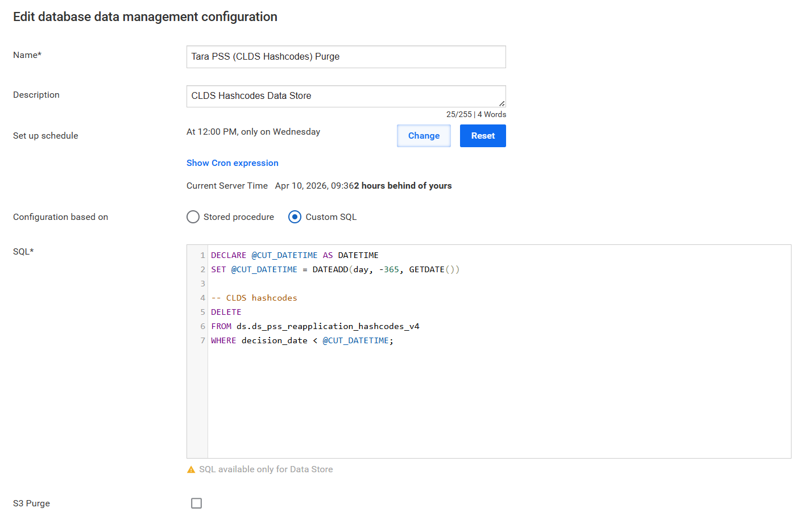812x516 pixels.
Task: Click the description textarea resize handle
Action: click(502, 103)
